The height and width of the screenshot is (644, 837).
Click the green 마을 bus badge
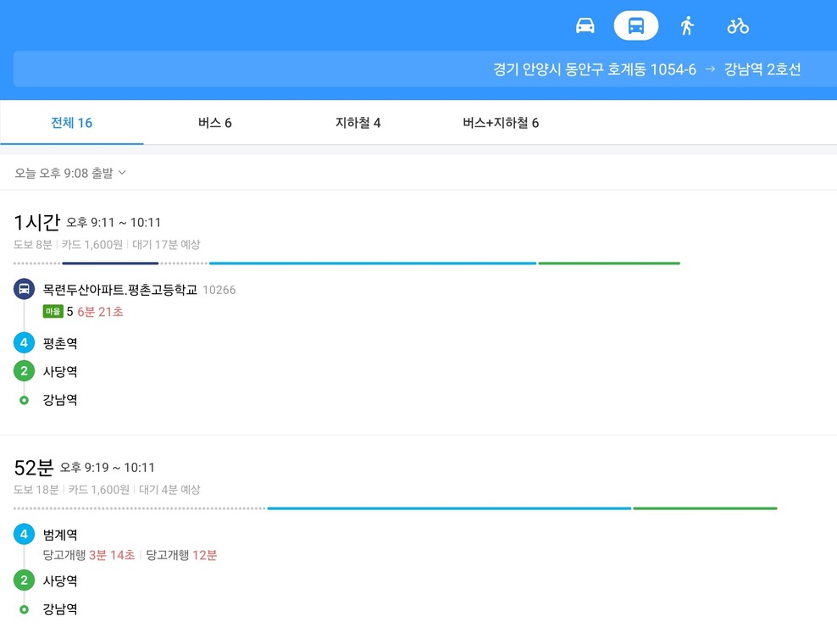[53, 311]
